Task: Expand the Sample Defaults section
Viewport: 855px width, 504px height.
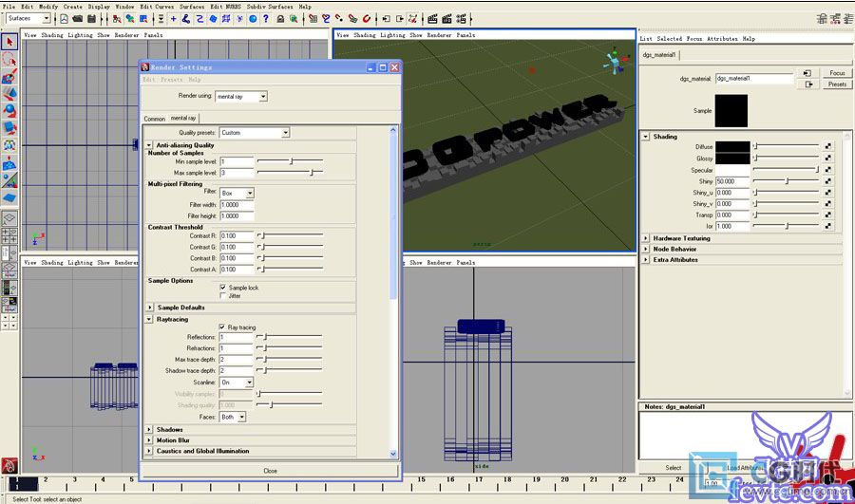Action: [x=149, y=308]
